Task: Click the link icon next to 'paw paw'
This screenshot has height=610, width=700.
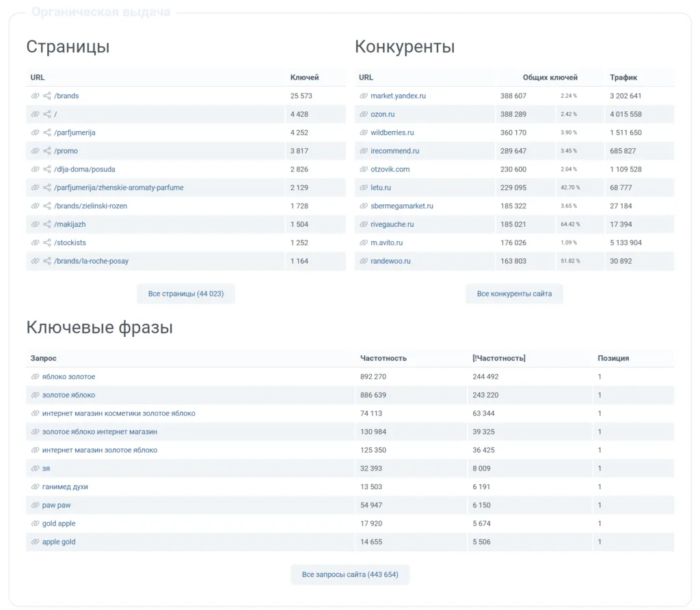Action: [x=36, y=505]
